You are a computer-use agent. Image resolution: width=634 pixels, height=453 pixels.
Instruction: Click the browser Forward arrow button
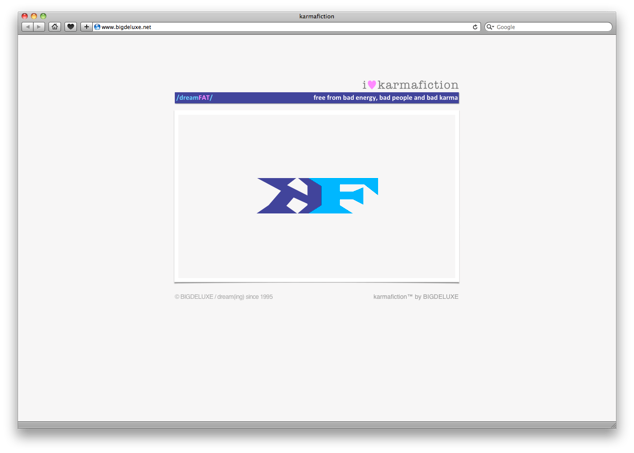point(39,27)
